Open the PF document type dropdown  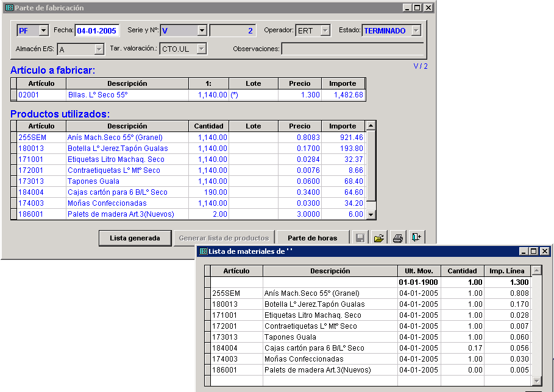[x=44, y=30]
